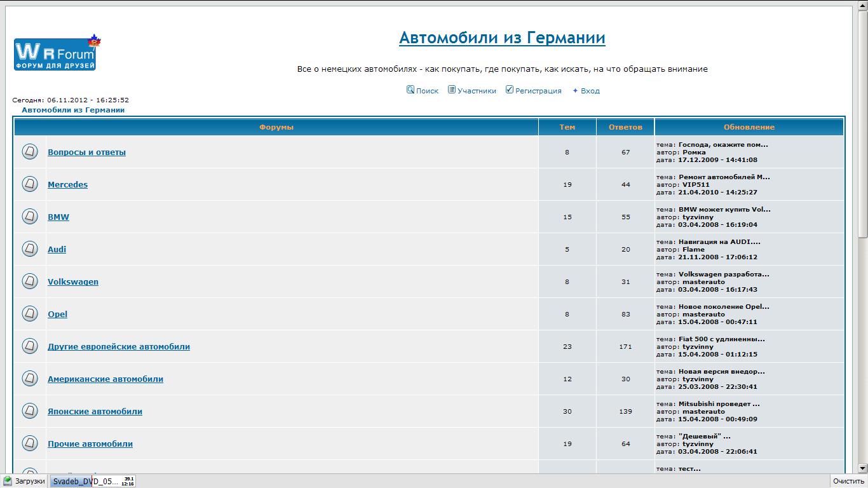
Task: Open latest topic Fiat 500 с удлиненны...
Action: point(722,339)
